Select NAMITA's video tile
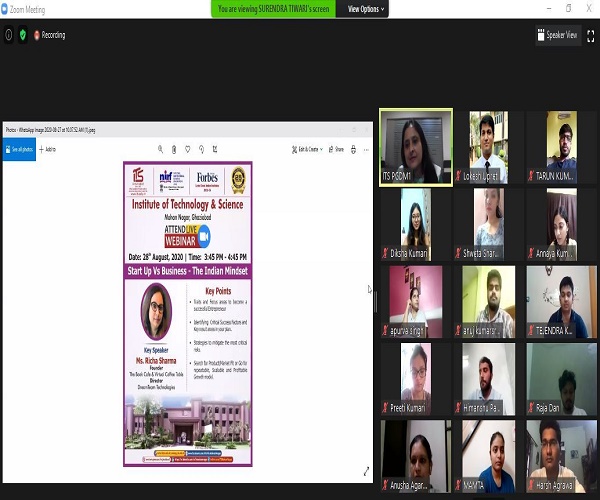This screenshot has width=600, height=500. (x=488, y=456)
